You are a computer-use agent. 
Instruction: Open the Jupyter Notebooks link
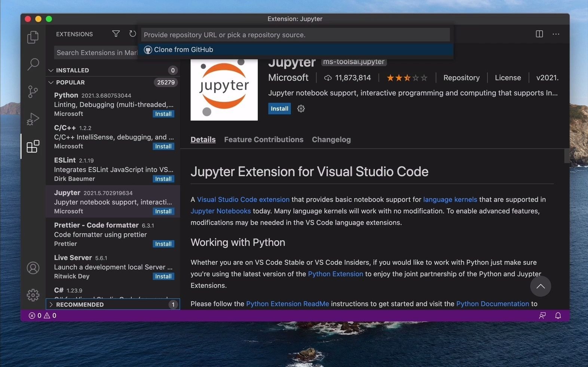tap(221, 211)
